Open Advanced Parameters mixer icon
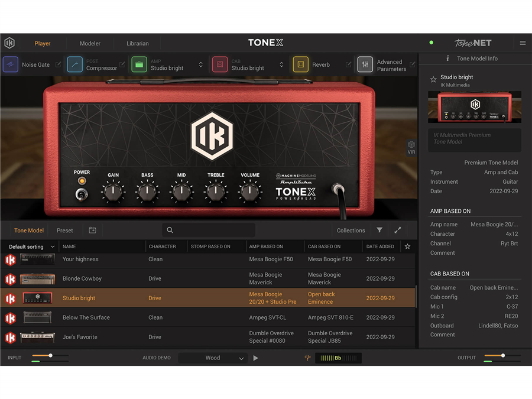This screenshot has height=399, width=532. tap(365, 64)
